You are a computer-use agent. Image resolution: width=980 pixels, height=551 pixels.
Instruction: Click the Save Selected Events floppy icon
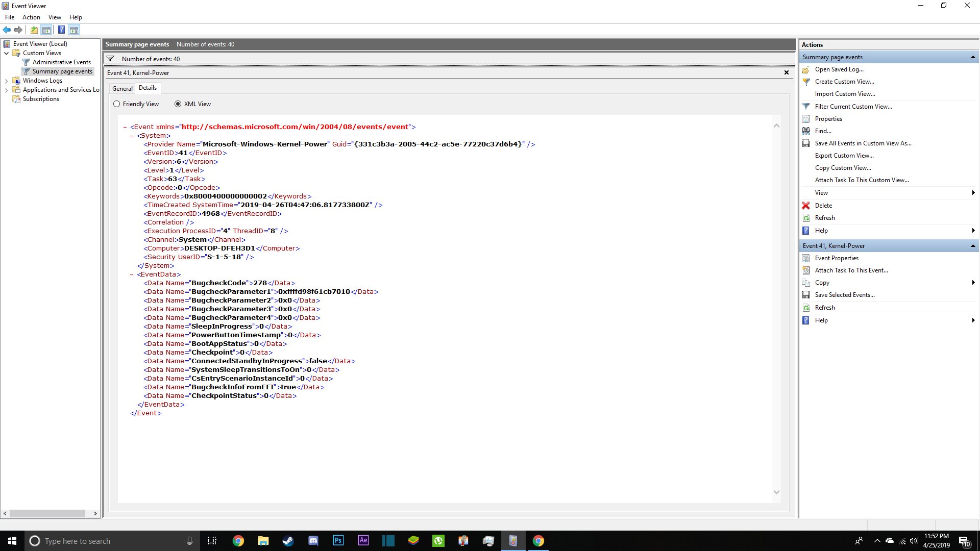tap(806, 295)
